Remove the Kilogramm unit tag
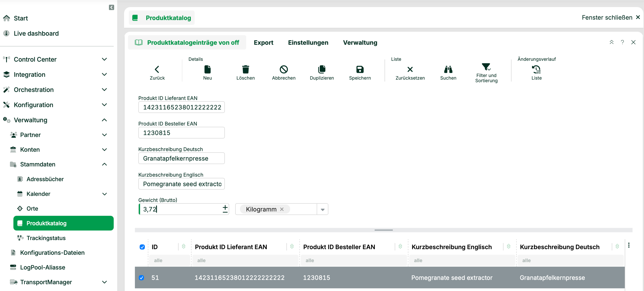The width and height of the screenshot is (644, 291). pyautogui.click(x=282, y=209)
